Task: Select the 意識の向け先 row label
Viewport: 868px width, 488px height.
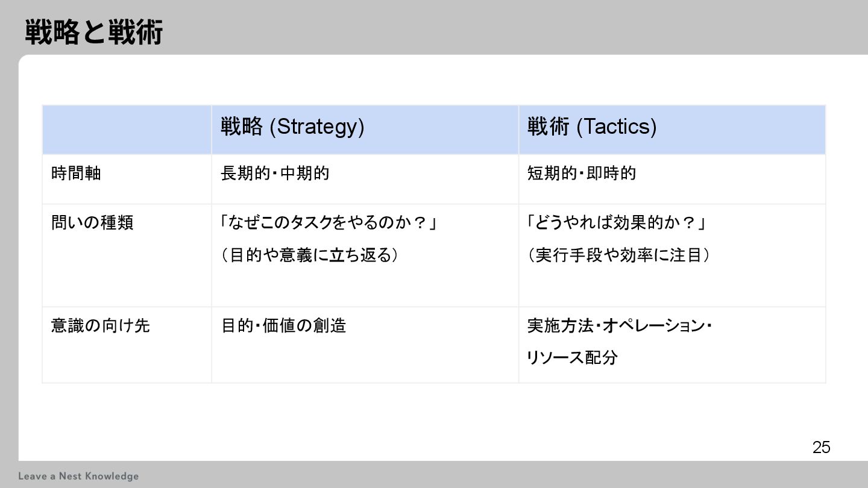Action: click(100, 326)
